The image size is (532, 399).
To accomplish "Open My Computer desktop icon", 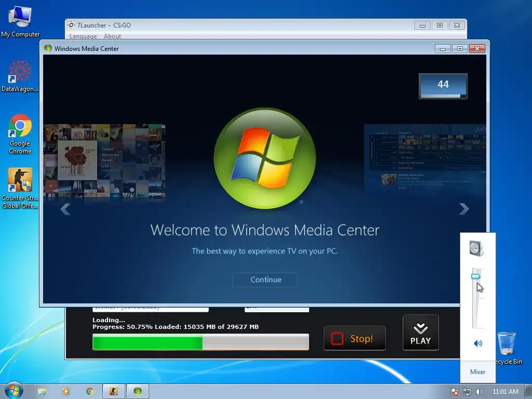I will [20, 21].
